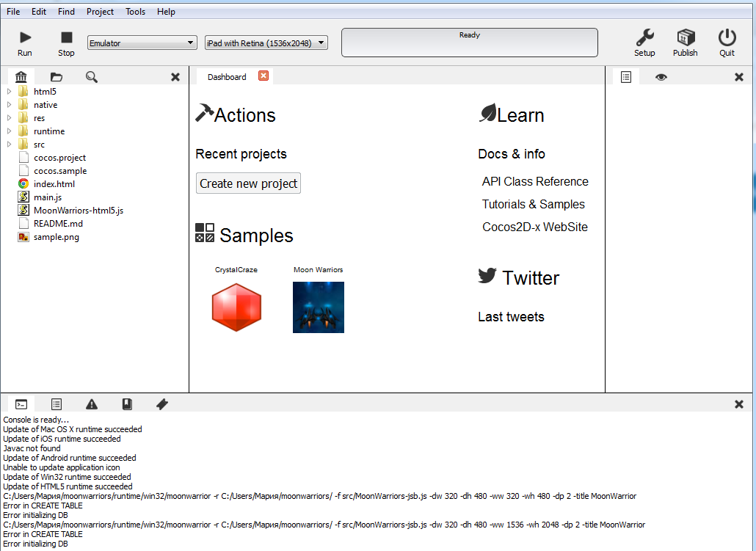The height and width of the screenshot is (551, 756).
Task: Run the project with the play icon
Action: point(25,37)
